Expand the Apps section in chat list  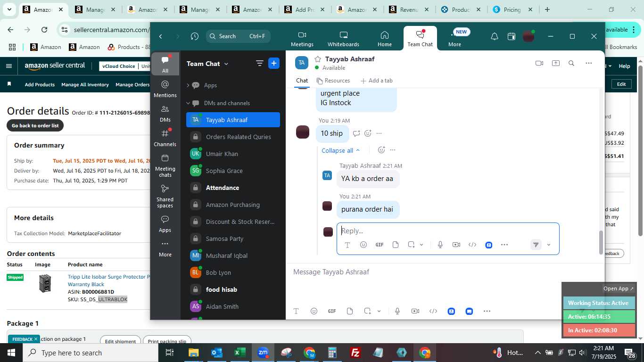(188, 85)
